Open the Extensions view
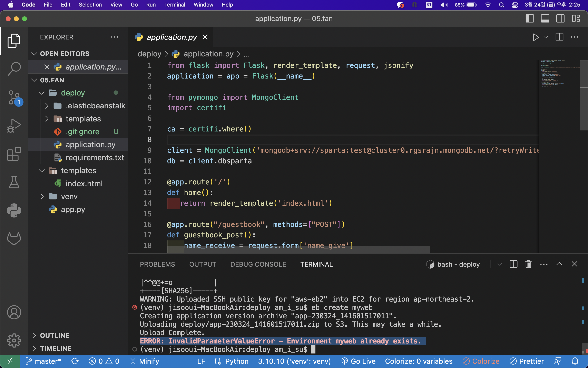The height and width of the screenshot is (368, 588). [14, 154]
